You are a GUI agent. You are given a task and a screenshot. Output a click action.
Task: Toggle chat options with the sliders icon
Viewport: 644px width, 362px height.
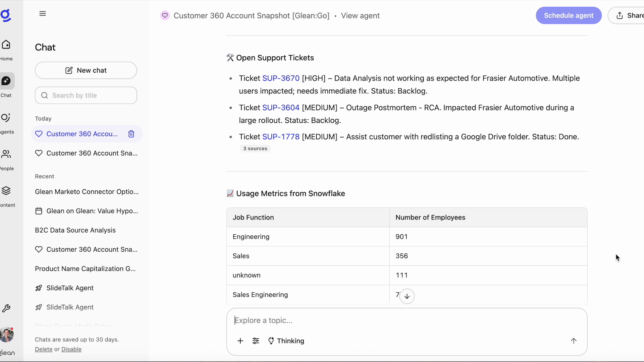[256, 341]
